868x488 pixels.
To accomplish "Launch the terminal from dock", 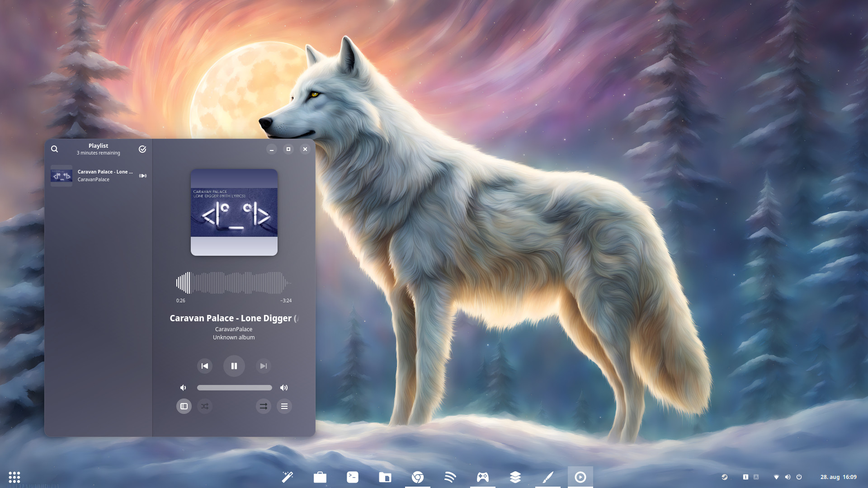I will (353, 477).
